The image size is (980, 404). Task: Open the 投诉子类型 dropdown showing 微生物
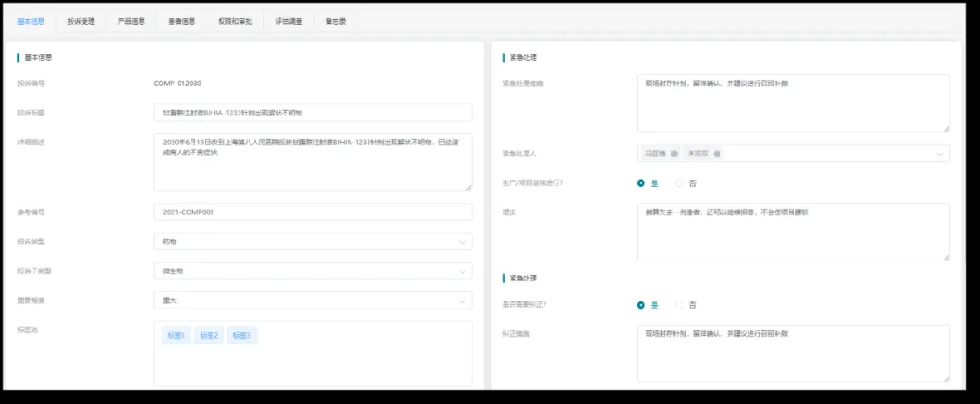pyautogui.click(x=313, y=271)
